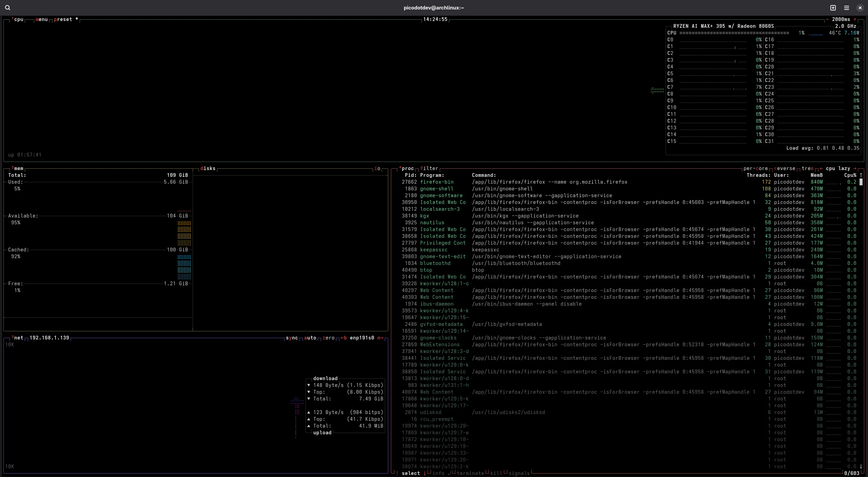Toggle net graph sync scaling
The height and width of the screenshot is (477, 868).
(292, 338)
